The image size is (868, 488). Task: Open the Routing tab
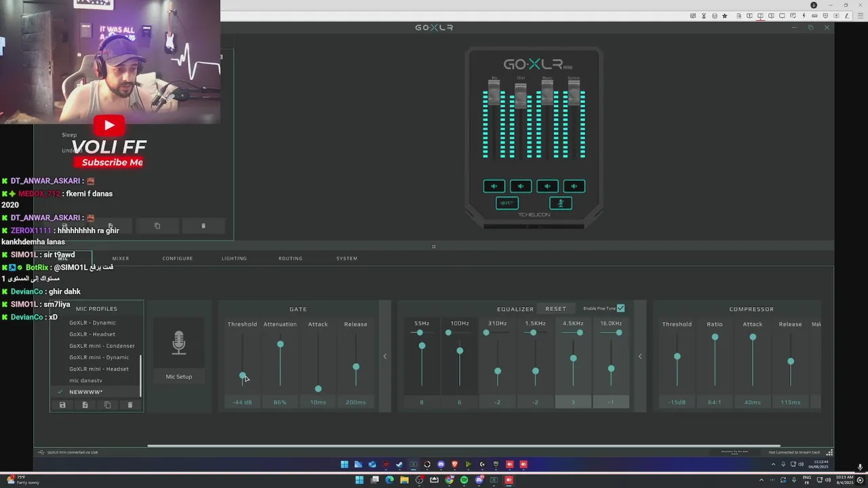[x=290, y=258]
